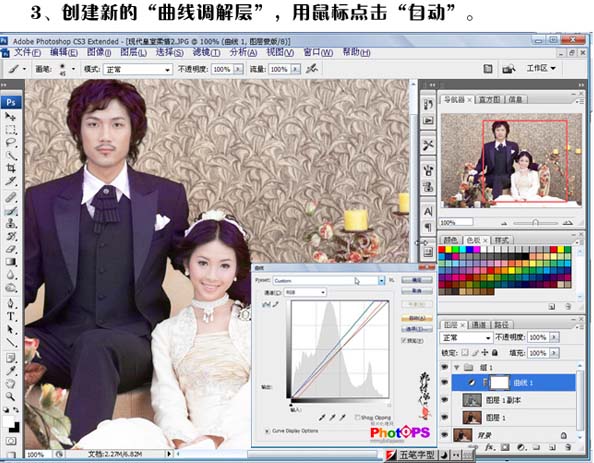
Task: Click the brush opacity 100% field
Action: (x=222, y=69)
